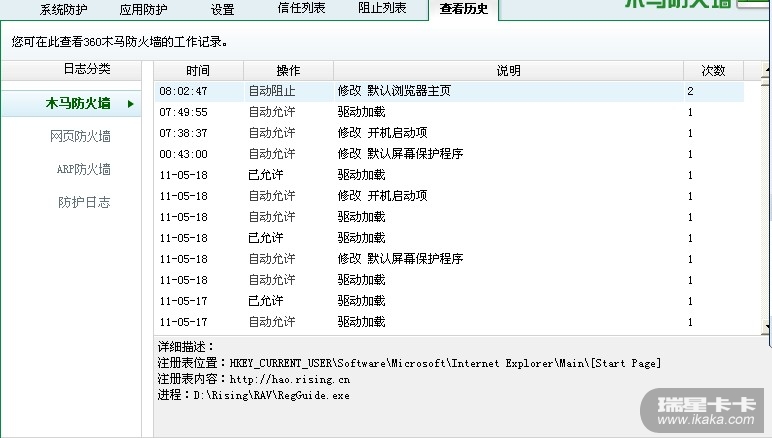Click registry location HKEY_CURRENT_USER path text

tap(445, 363)
